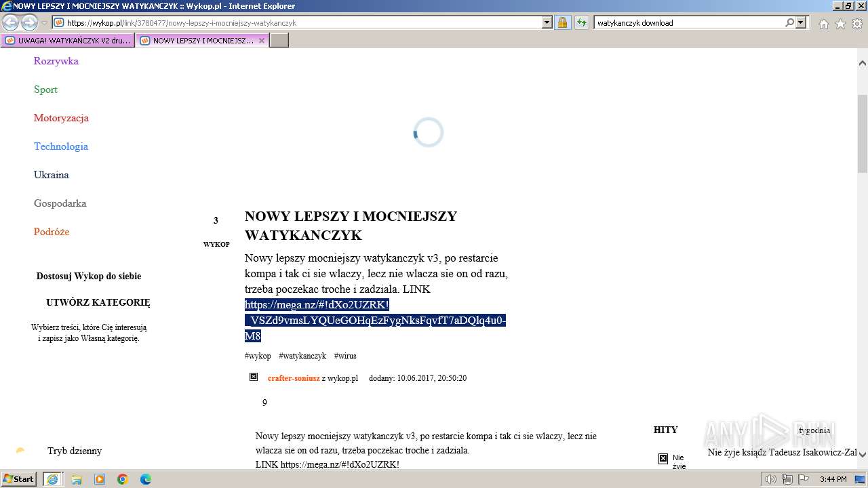868x488 pixels.
Task: Click Internet Explorer taskbar icon
Action: 53,479
